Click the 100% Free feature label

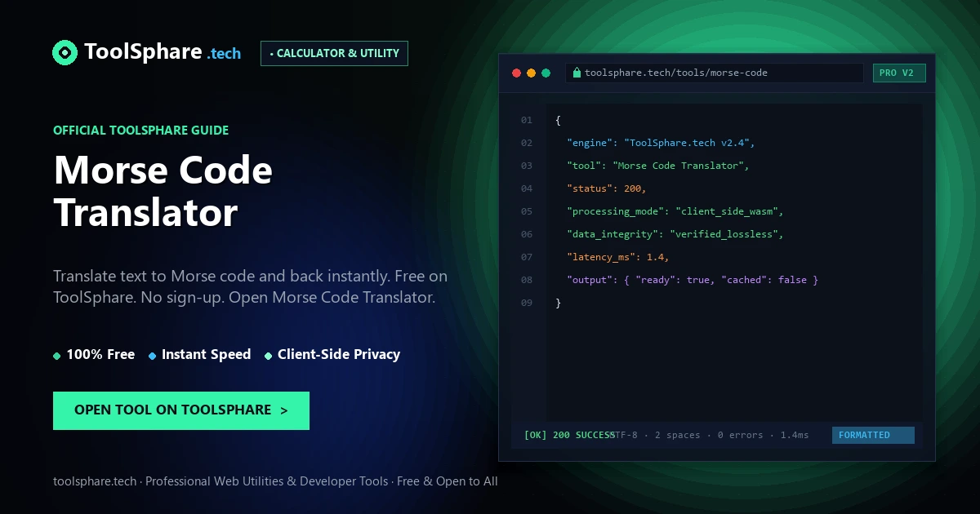point(100,354)
